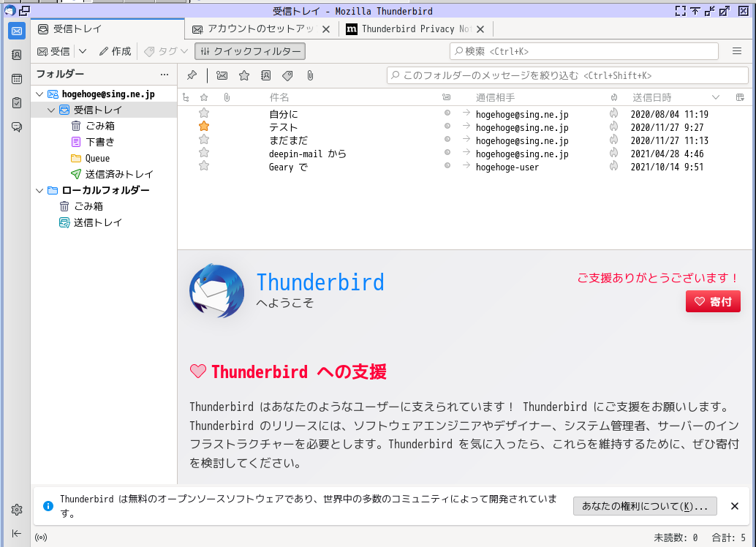Toggle the クイックフィルター bar button
The width and height of the screenshot is (756, 547).
250,51
